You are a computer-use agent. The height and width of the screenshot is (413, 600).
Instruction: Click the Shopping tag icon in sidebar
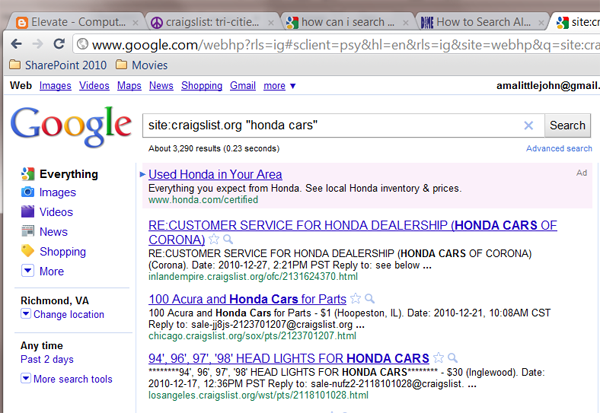[28, 251]
